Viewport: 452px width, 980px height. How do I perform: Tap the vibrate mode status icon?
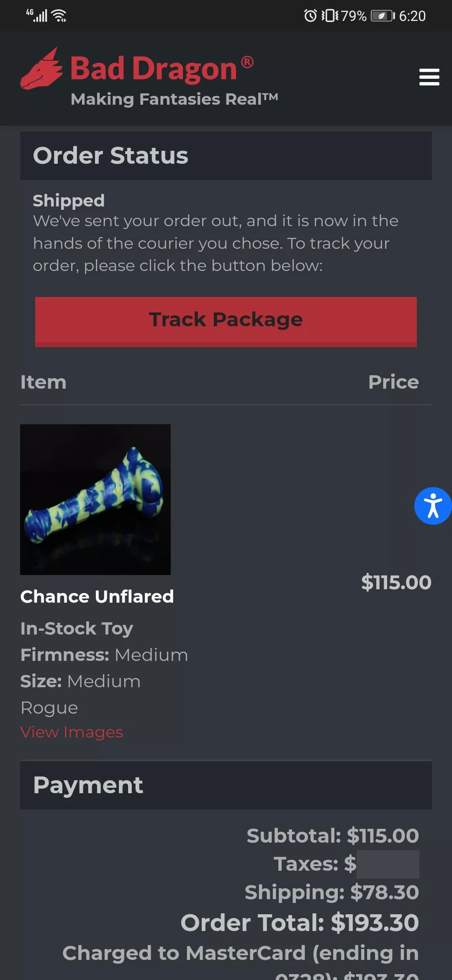coord(330,16)
